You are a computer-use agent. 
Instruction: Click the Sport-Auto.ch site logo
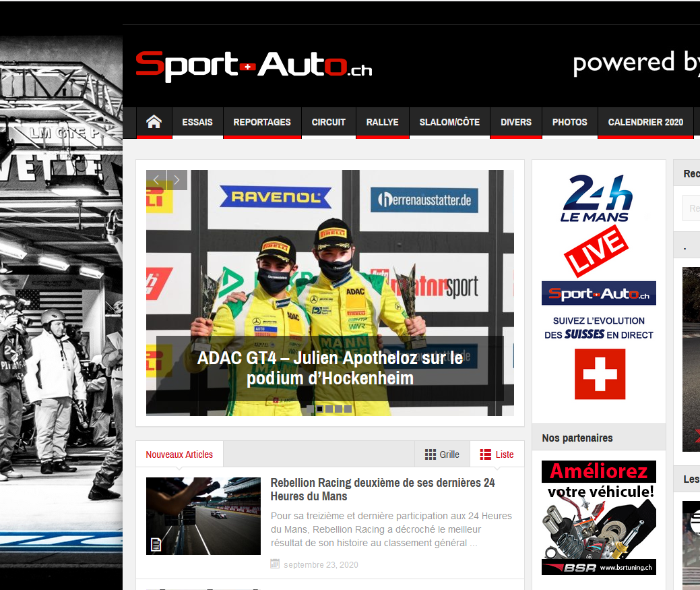(253, 66)
